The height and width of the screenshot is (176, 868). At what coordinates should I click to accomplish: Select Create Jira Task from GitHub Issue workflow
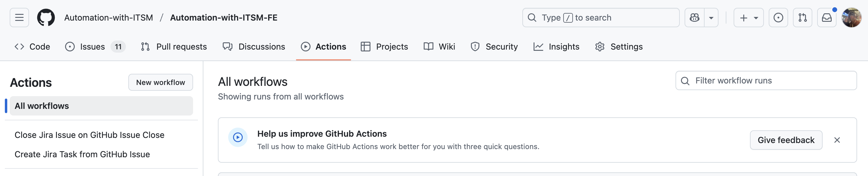coord(82,154)
